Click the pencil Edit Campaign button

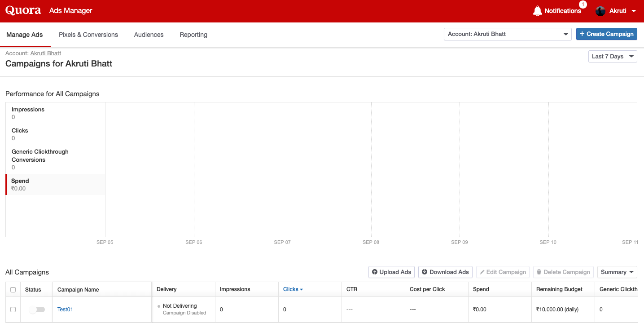(503, 272)
